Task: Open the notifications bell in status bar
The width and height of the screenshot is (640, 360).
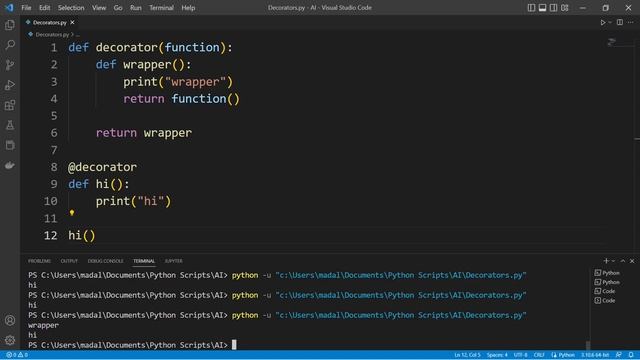Action: (x=631, y=355)
